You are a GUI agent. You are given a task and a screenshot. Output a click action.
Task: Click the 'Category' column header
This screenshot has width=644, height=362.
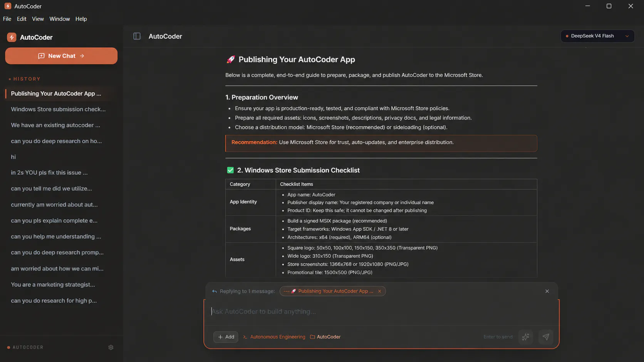[240, 184]
